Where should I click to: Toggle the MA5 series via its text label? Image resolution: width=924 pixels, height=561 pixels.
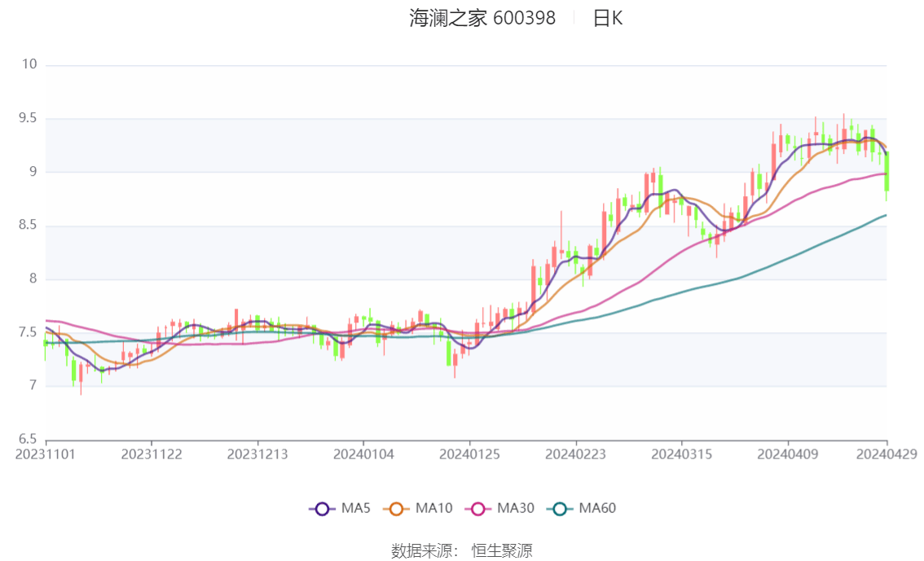tap(355, 509)
